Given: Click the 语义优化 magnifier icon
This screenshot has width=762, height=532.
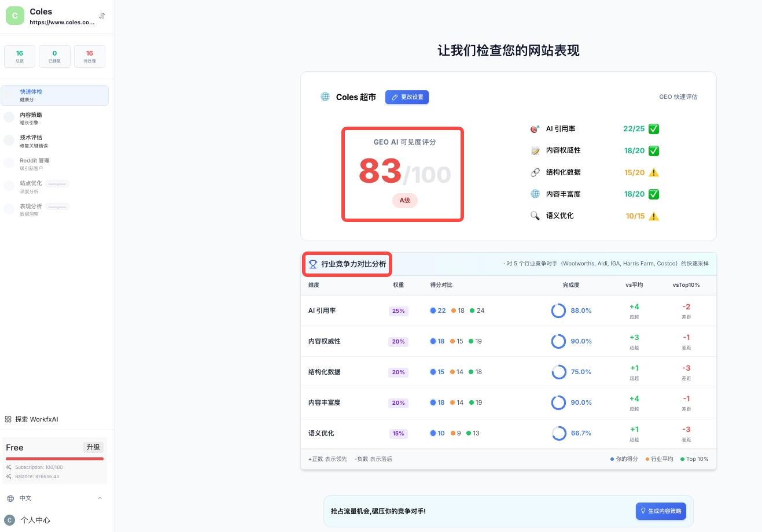Looking at the screenshot, I should coord(535,216).
